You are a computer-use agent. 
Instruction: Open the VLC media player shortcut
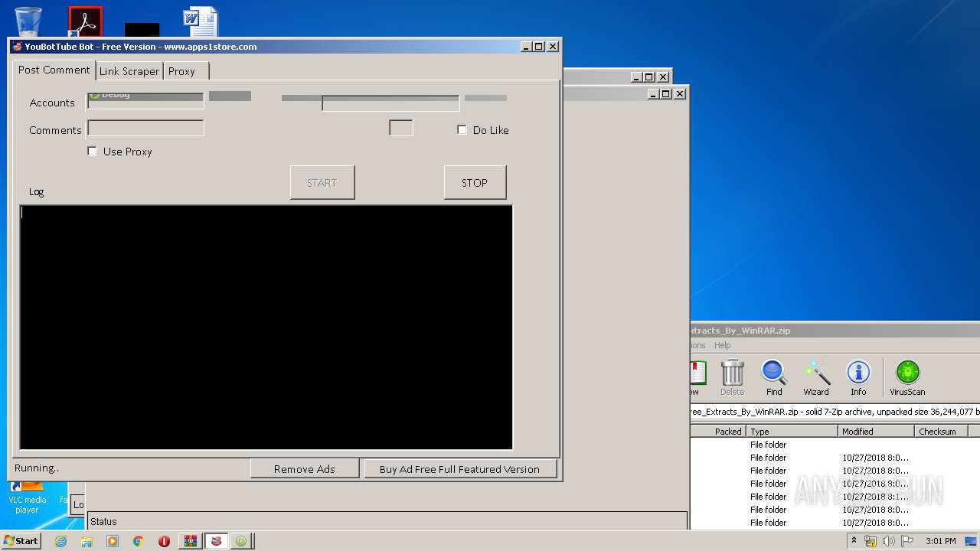click(x=28, y=497)
